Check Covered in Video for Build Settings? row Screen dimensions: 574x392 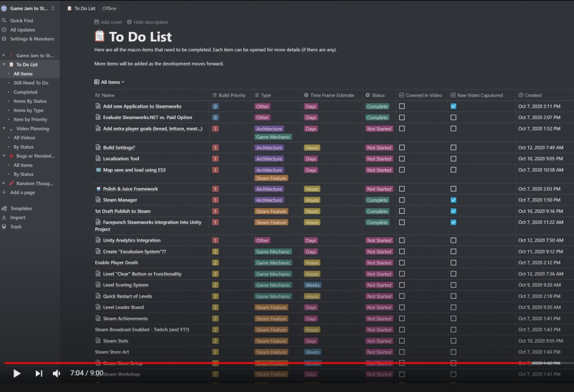tap(402, 147)
